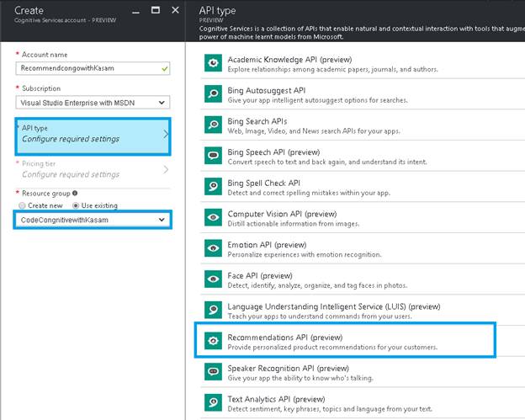Screen dimensions: 525x420
Task: Close the Create blade
Action: click(x=175, y=10)
